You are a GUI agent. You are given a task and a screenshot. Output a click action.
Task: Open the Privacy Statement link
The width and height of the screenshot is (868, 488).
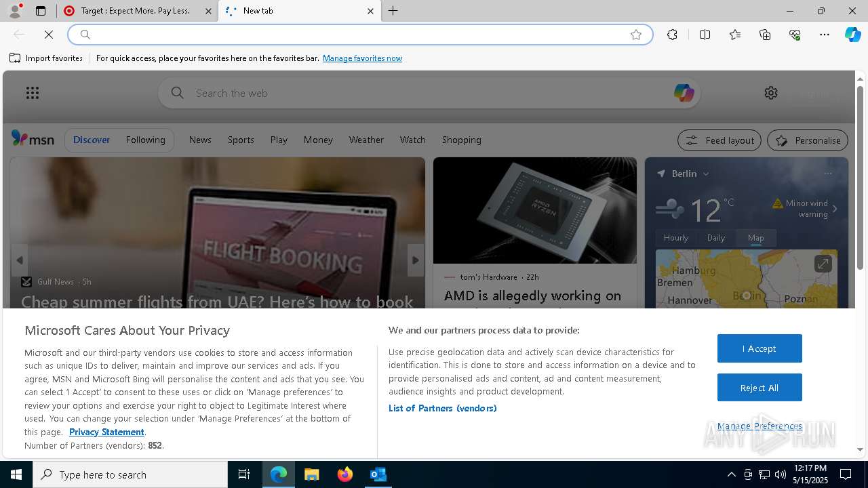106,432
